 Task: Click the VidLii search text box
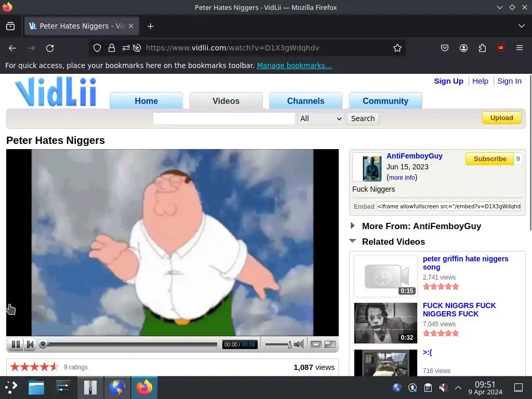(x=224, y=118)
